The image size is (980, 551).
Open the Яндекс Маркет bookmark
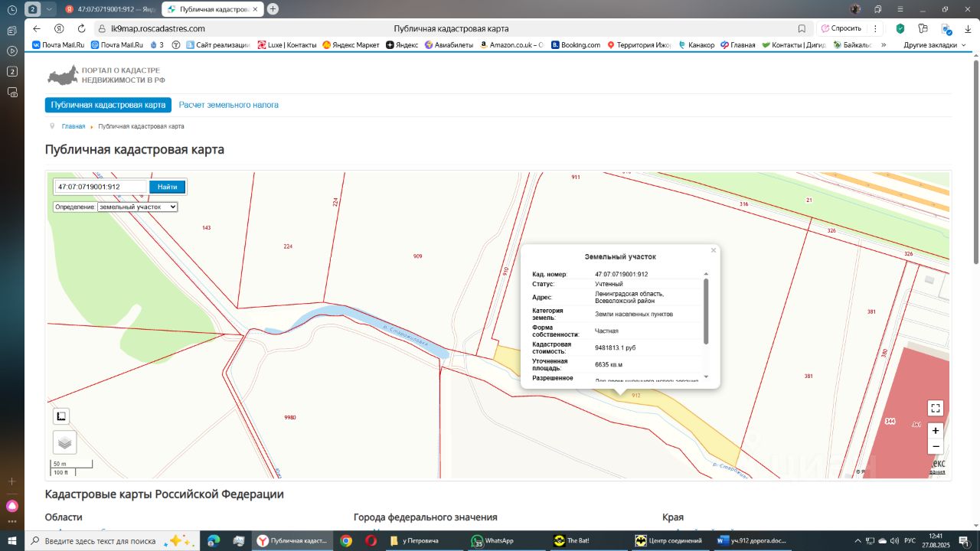(351, 45)
